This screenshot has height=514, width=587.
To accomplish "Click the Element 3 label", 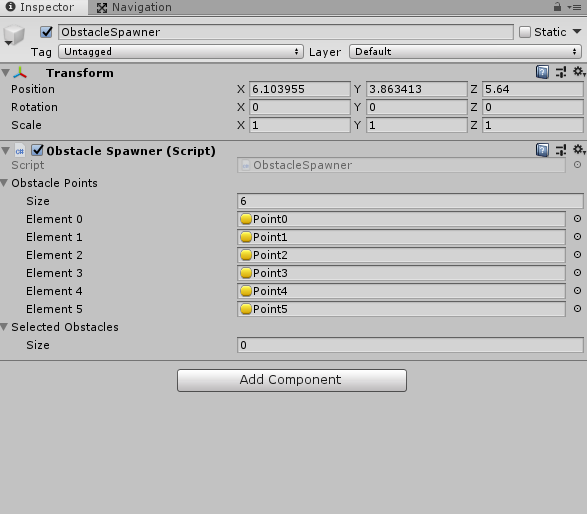I will 54,273.
